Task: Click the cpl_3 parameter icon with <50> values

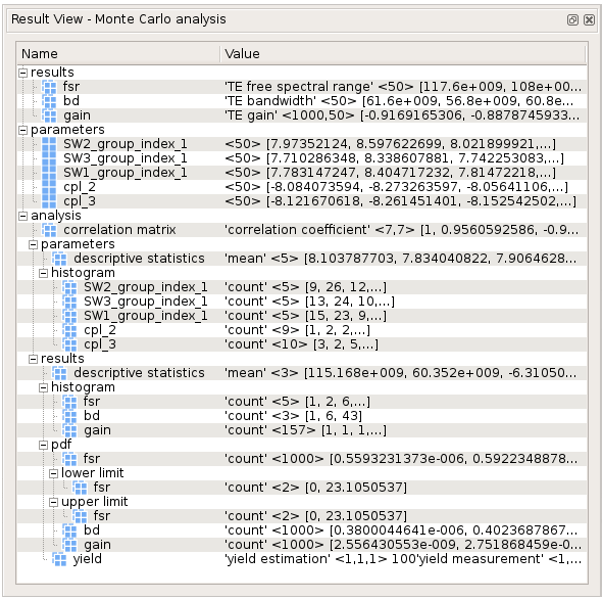Action: coord(49,201)
